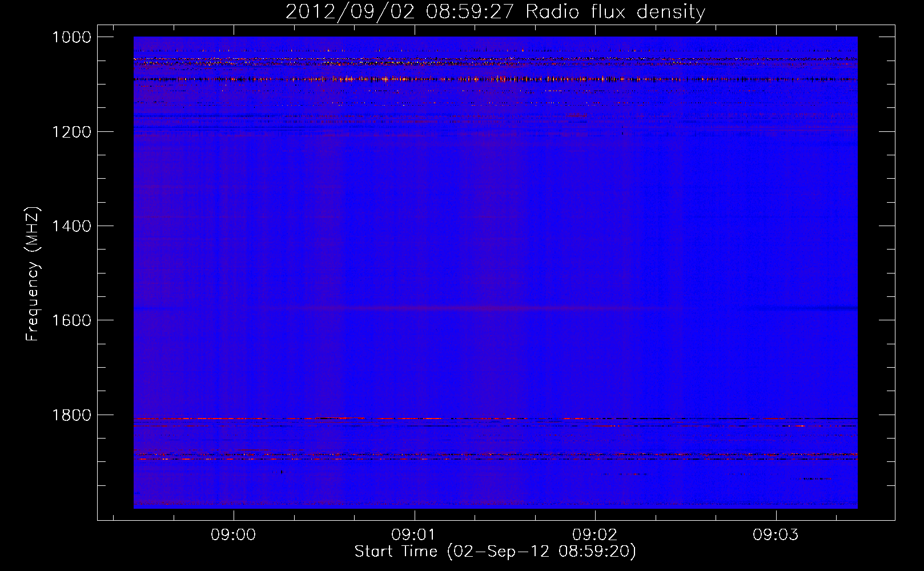Viewport: 924px width, 571px height.
Task: Click the "Frequency (MHZ)" axis label
Action: tap(33, 274)
